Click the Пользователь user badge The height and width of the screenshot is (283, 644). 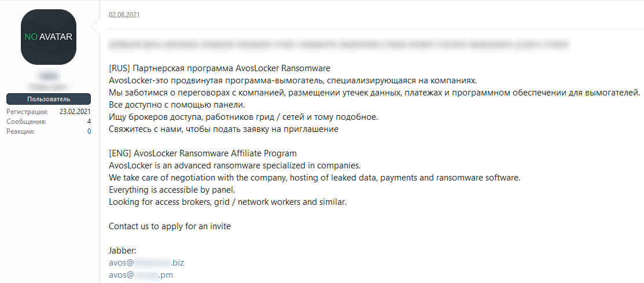tap(49, 99)
